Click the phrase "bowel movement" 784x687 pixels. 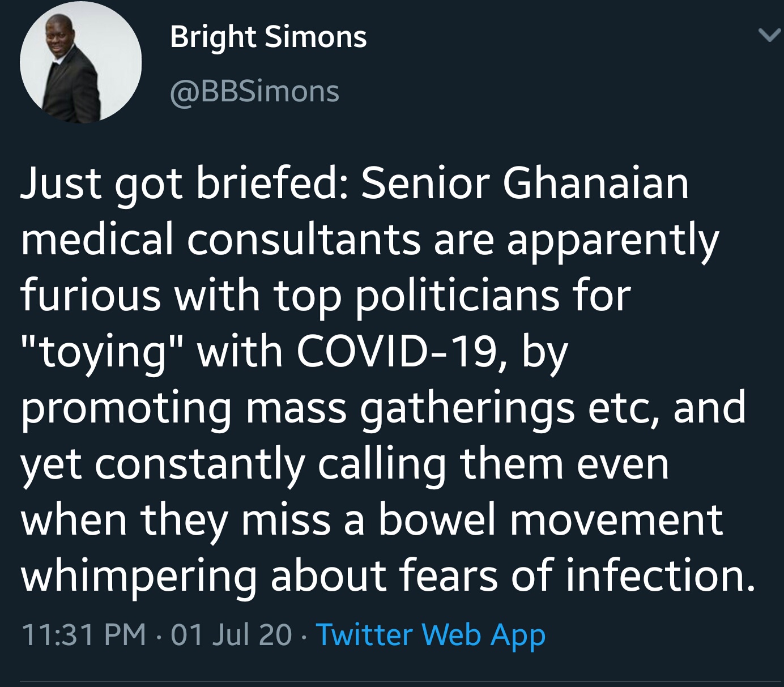(x=550, y=519)
